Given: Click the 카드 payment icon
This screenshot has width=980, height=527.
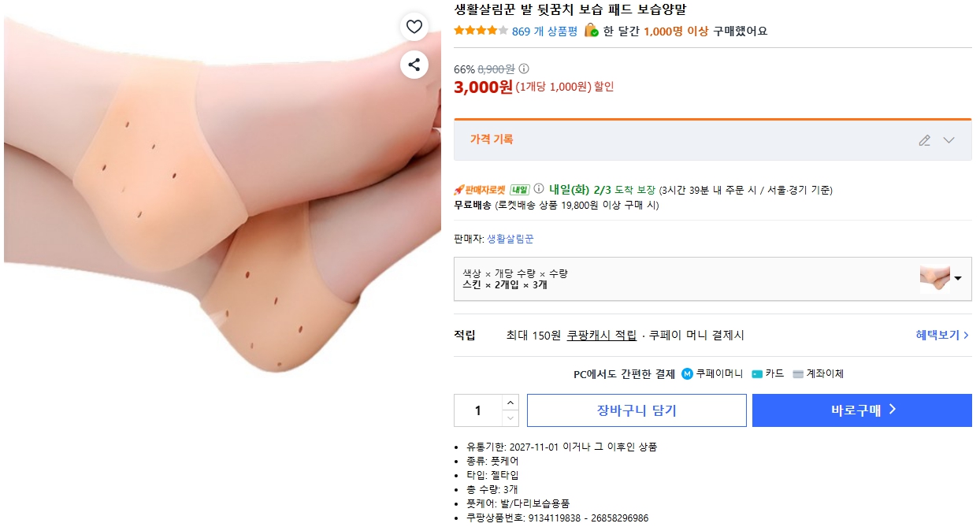Looking at the screenshot, I should [757, 373].
